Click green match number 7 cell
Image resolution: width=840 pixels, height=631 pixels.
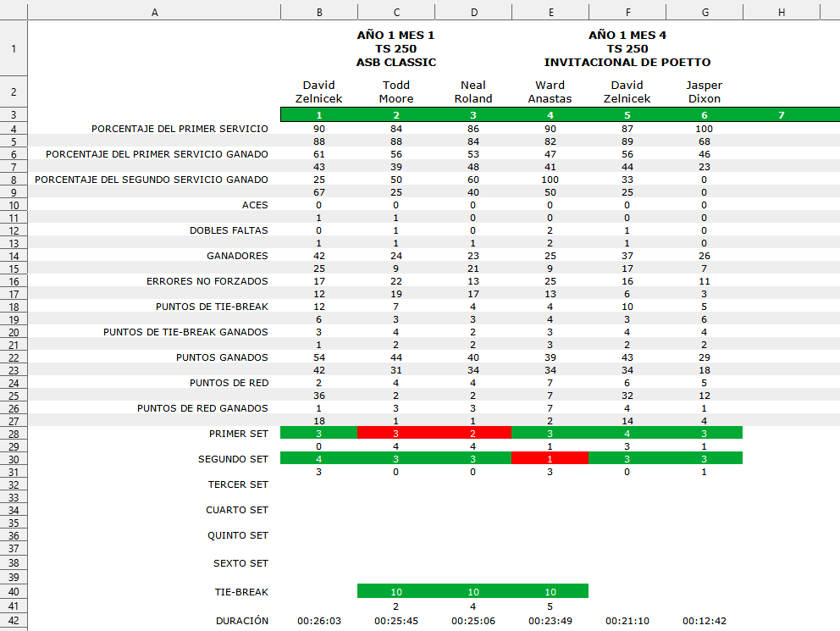(x=782, y=114)
